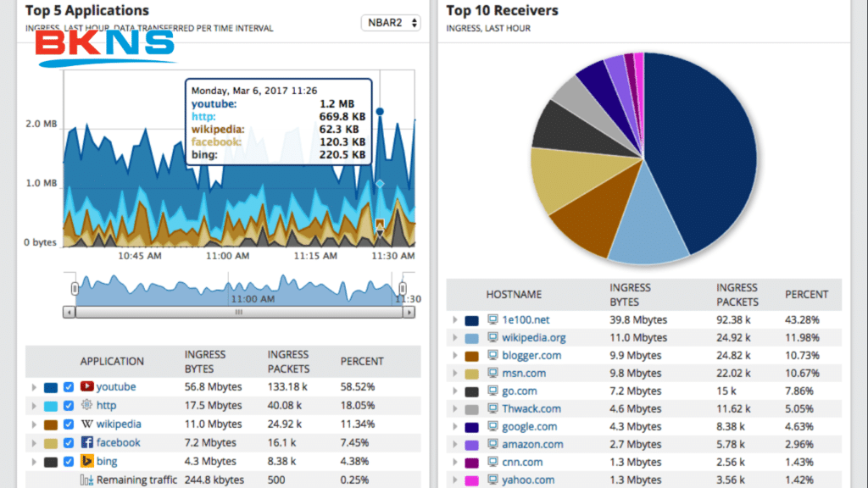This screenshot has height=488, width=868.
Task: Click the right handle of the time range slider
Action: point(403,288)
